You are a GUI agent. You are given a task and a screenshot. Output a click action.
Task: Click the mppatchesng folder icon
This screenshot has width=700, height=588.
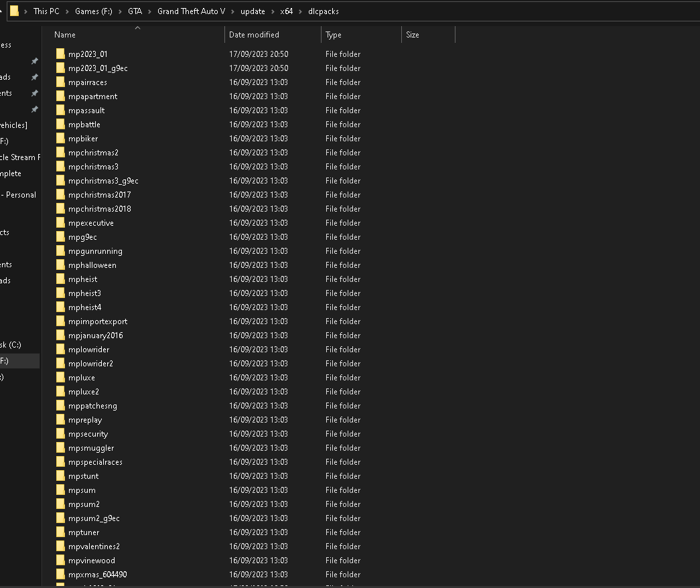pos(60,405)
